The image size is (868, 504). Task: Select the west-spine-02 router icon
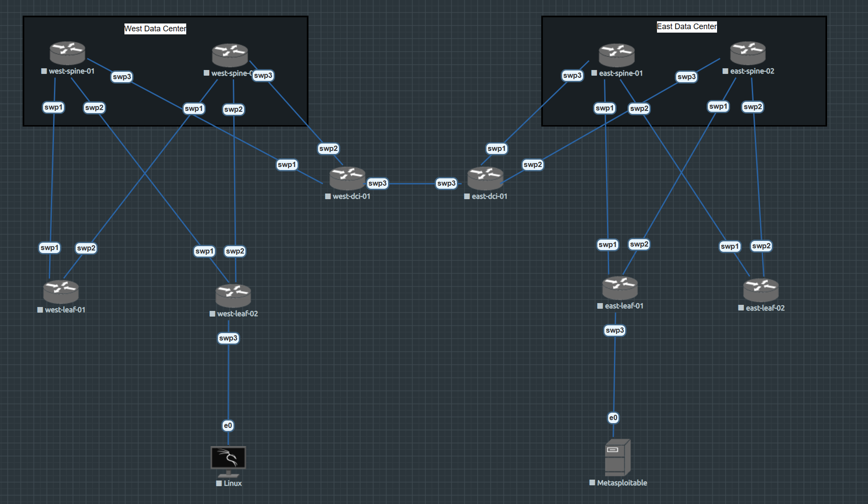pos(230,55)
